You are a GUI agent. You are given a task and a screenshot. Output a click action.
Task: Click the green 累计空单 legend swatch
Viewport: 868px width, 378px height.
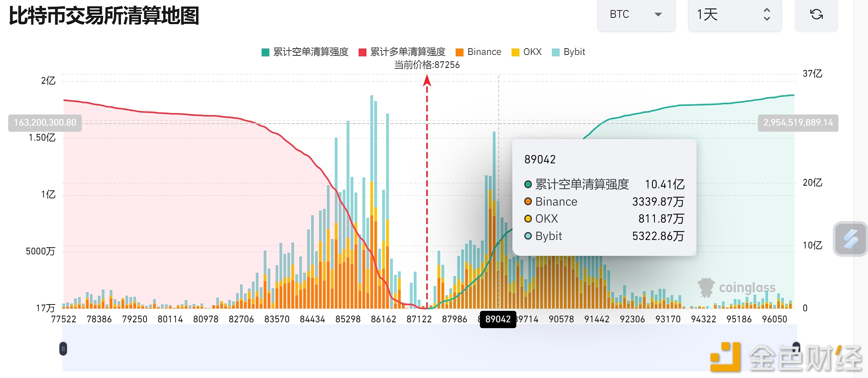[x=265, y=52]
